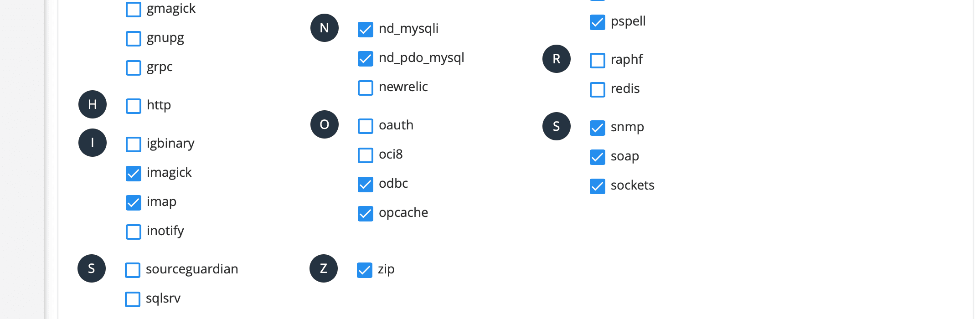
Task: Uncheck the zip extension checkbox
Action: point(365,270)
